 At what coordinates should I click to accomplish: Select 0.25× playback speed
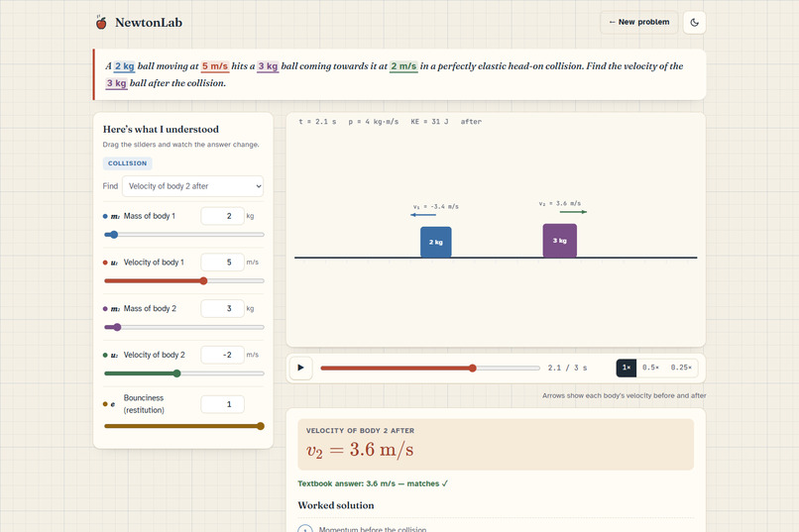pyautogui.click(x=681, y=368)
